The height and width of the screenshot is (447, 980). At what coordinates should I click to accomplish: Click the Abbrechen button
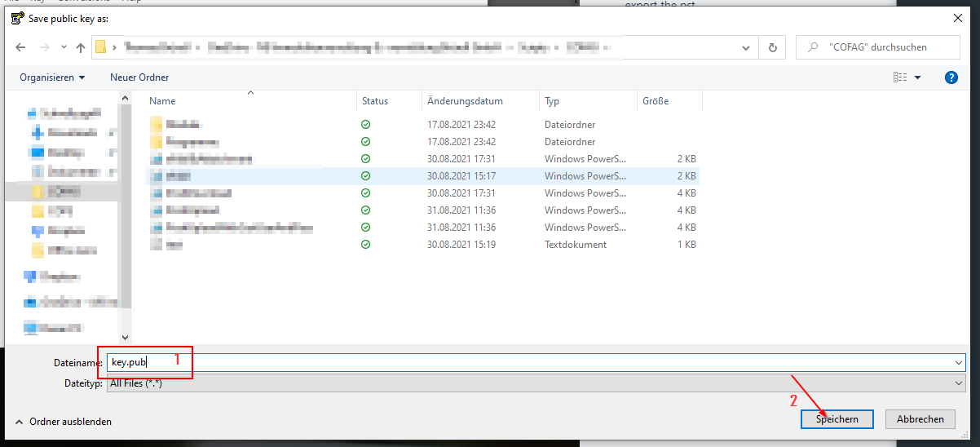point(920,418)
